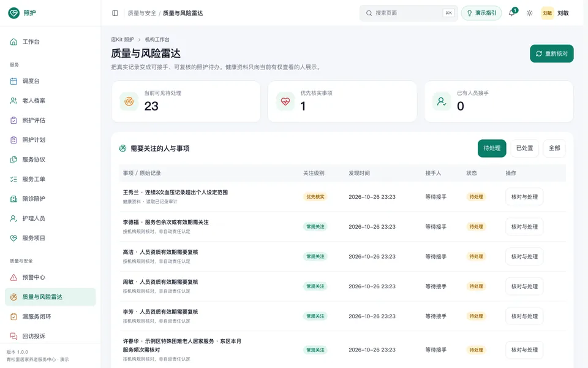Open the notification bell
The width and height of the screenshot is (588, 368).
[x=511, y=13]
